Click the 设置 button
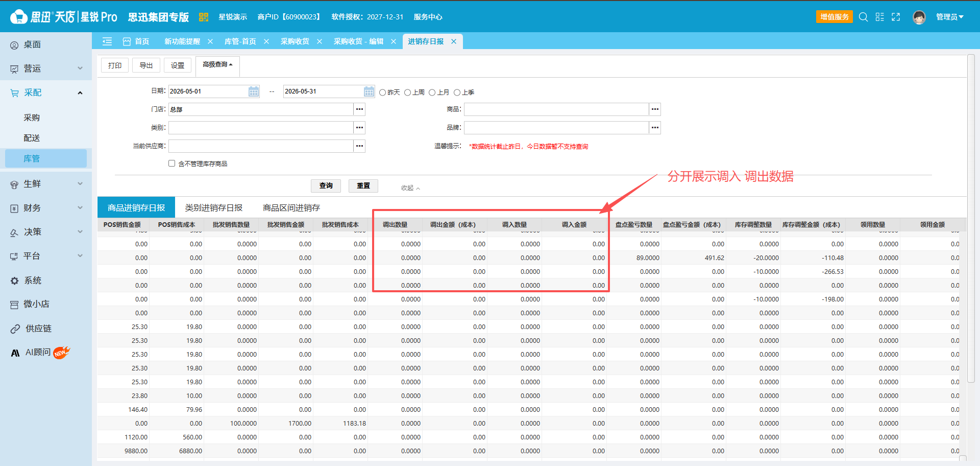Image resolution: width=980 pixels, height=466 pixels. coord(178,65)
